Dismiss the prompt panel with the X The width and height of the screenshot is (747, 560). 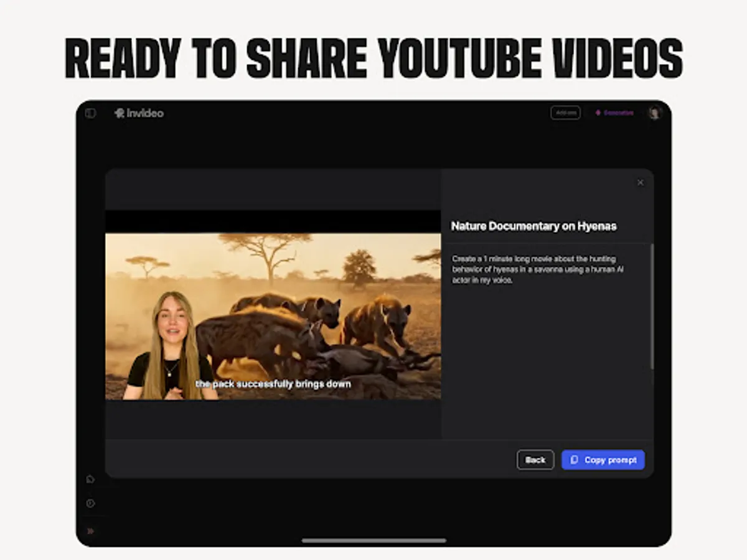click(x=641, y=182)
